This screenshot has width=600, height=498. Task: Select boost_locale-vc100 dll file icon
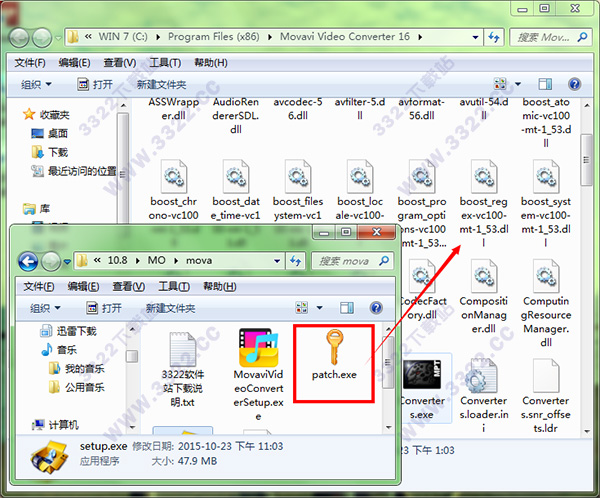pos(360,176)
